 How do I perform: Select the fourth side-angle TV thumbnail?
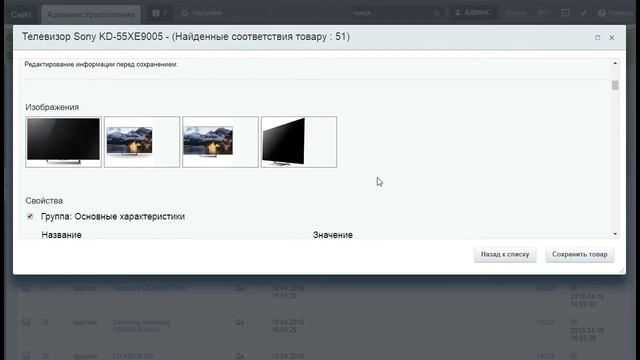click(299, 142)
